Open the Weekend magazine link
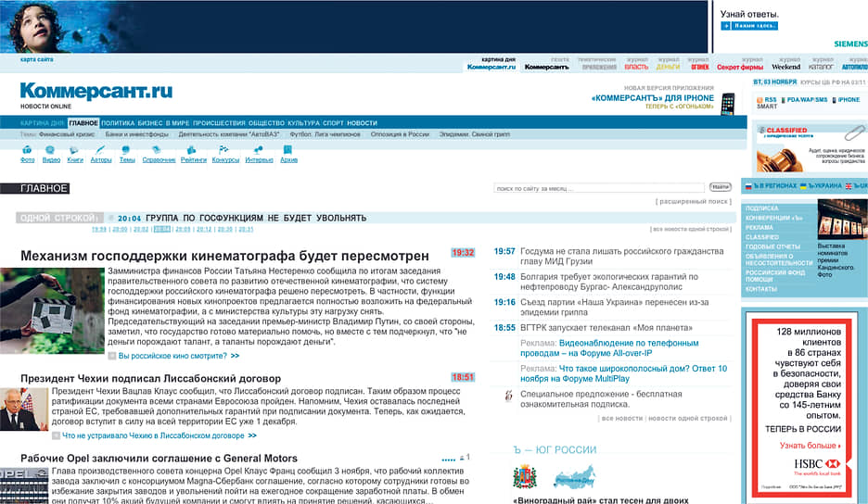Viewport: 868px width, 504px height. pos(786,67)
